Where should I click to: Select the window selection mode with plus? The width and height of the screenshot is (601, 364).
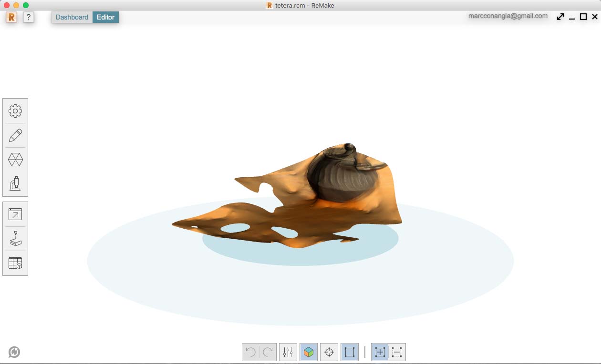(x=380, y=352)
